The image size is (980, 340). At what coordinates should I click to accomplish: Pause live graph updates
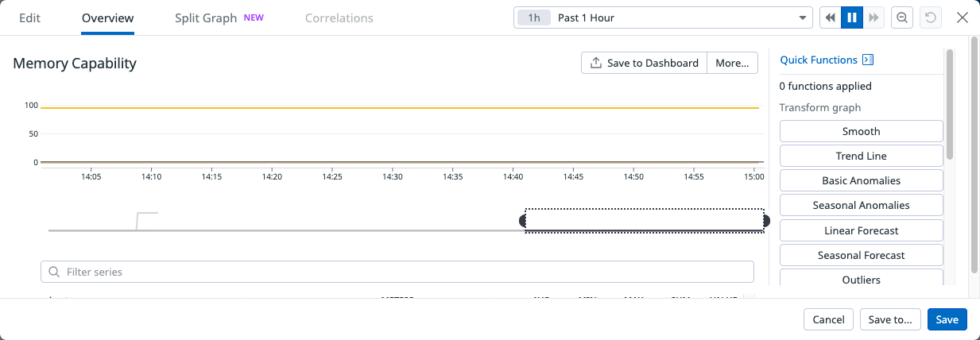pos(852,17)
